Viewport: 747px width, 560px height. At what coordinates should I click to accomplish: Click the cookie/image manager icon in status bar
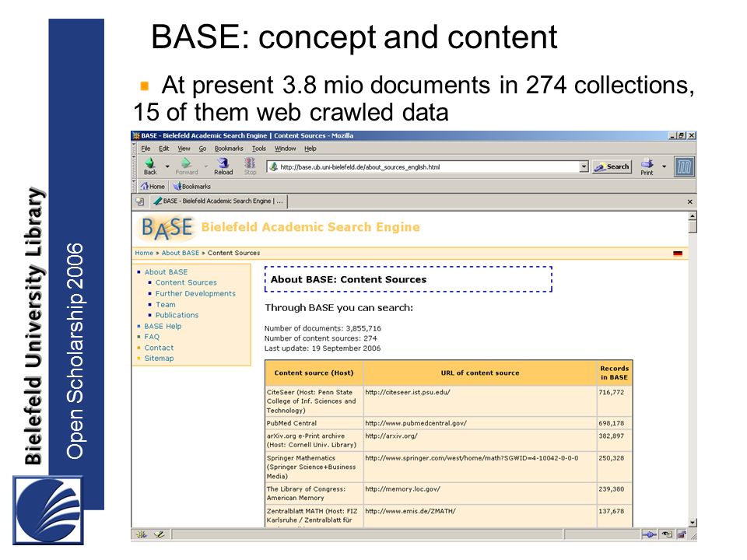click(x=667, y=534)
